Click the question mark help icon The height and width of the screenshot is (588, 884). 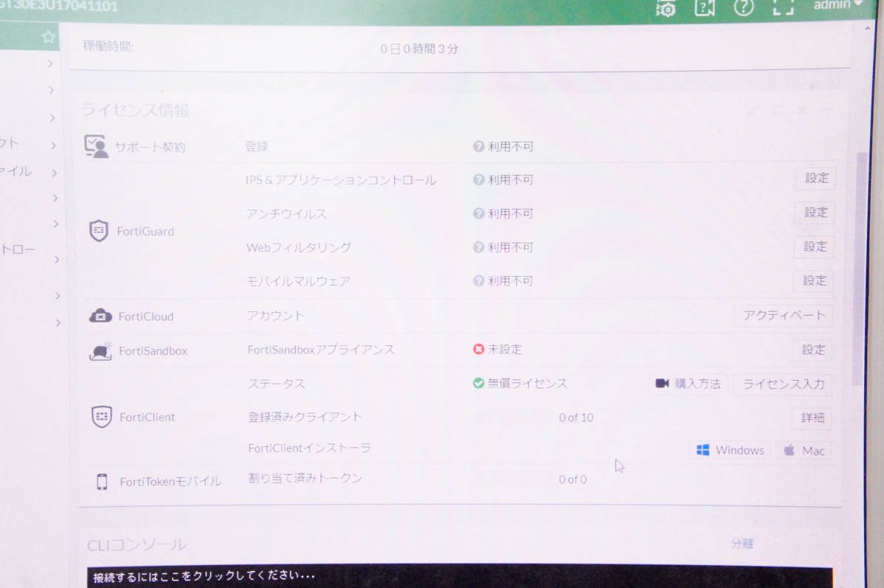(x=744, y=7)
